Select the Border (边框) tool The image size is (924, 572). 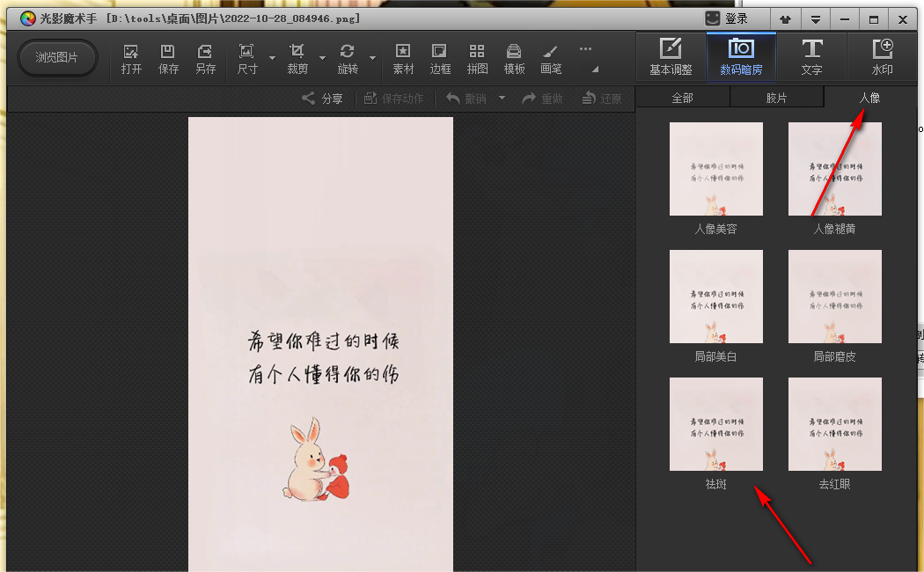coord(440,58)
